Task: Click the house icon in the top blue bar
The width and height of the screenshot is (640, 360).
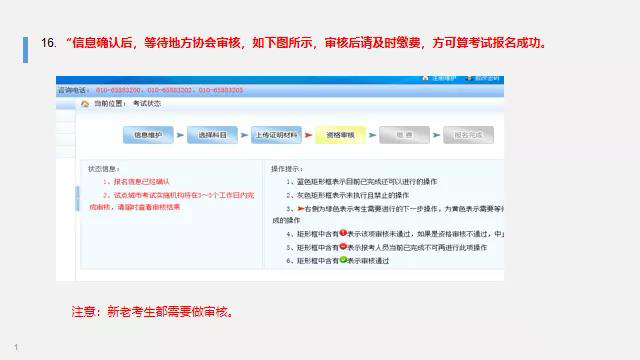Action: tap(425, 78)
